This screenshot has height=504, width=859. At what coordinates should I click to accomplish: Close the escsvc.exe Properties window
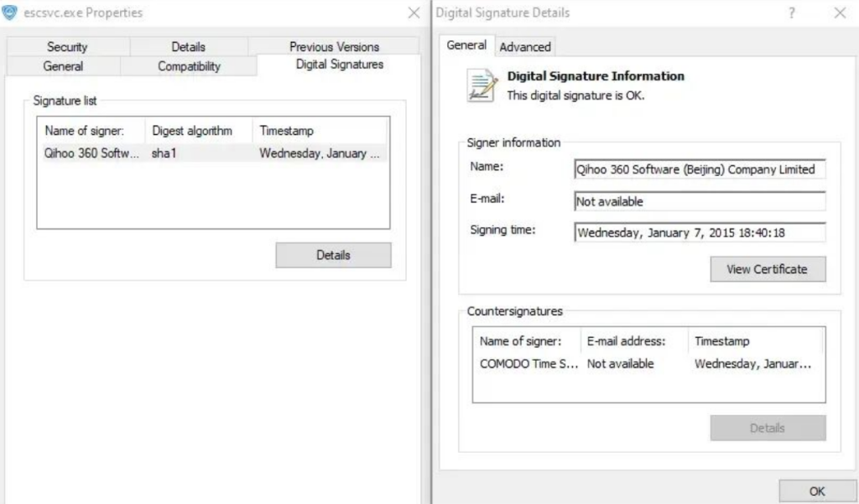tap(414, 13)
